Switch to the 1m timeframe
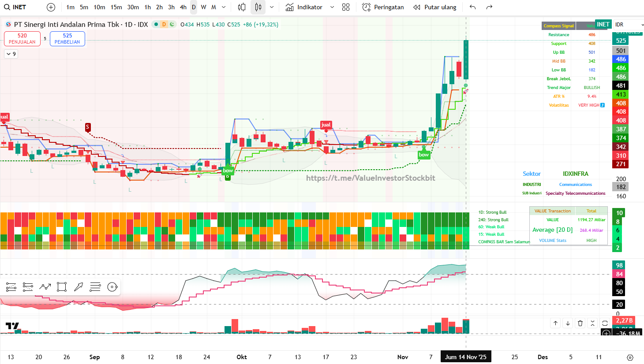644x364 pixels. (70, 7)
